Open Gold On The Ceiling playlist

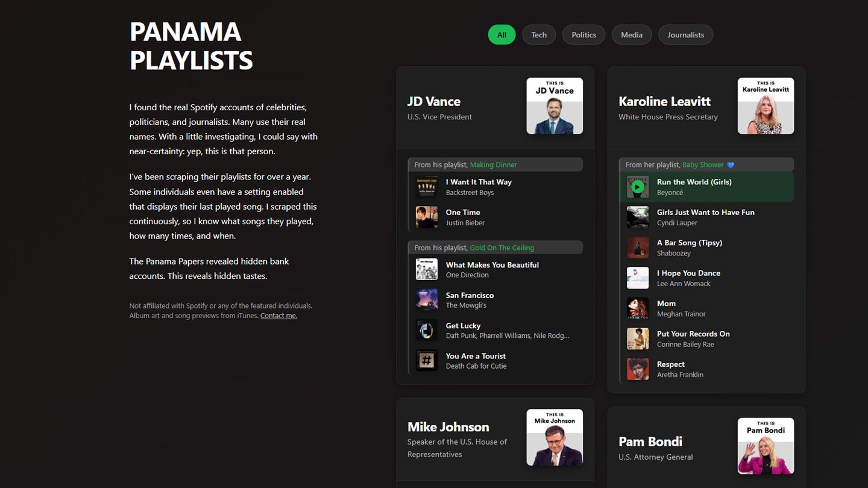tap(502, 248)
